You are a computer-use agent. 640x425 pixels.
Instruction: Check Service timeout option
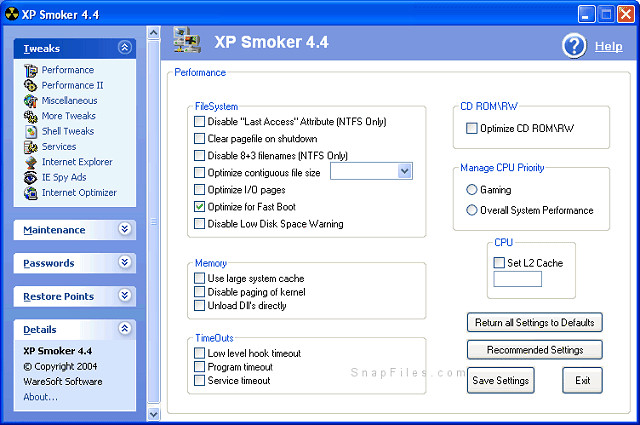click(199, 380)
